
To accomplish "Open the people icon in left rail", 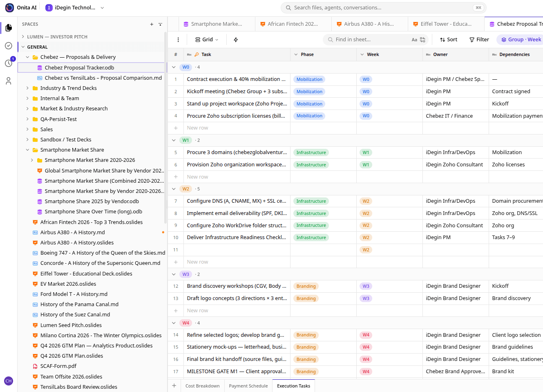I will [x=9, y=81].
